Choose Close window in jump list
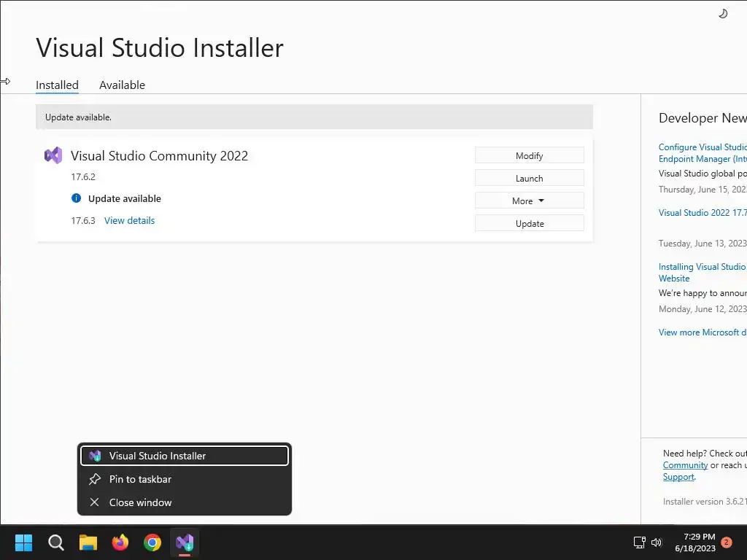This screenshot has height=560, width=747. (185, 502)
